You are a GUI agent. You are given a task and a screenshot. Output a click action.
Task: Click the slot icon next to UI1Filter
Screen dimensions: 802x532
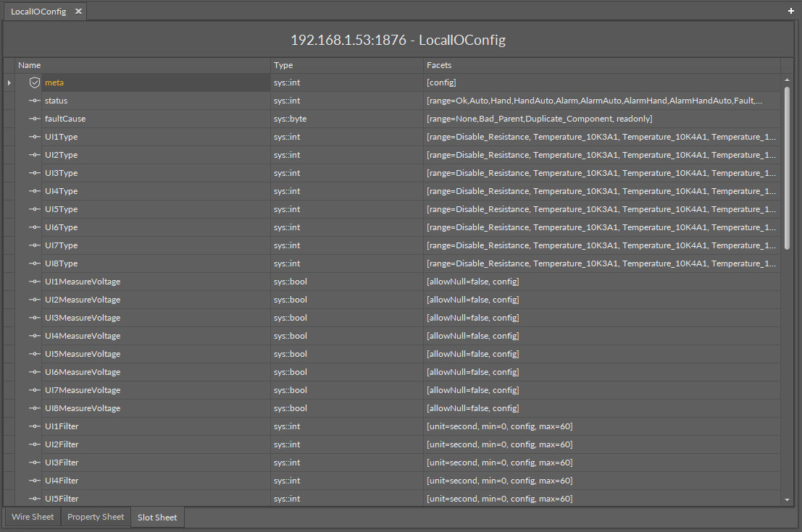tap(35, 426)
